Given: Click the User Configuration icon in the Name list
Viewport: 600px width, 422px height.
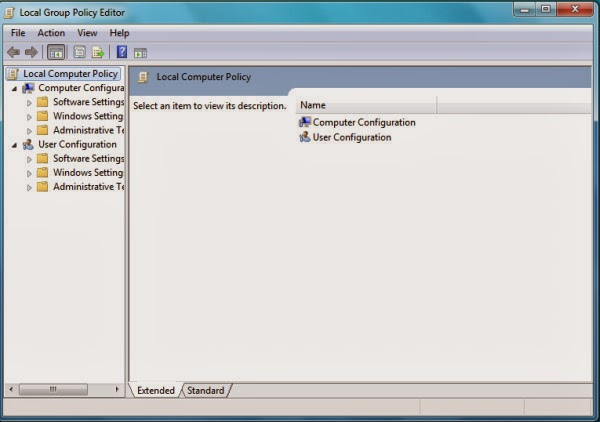Looking at the screenshot, I should point(305,137).
